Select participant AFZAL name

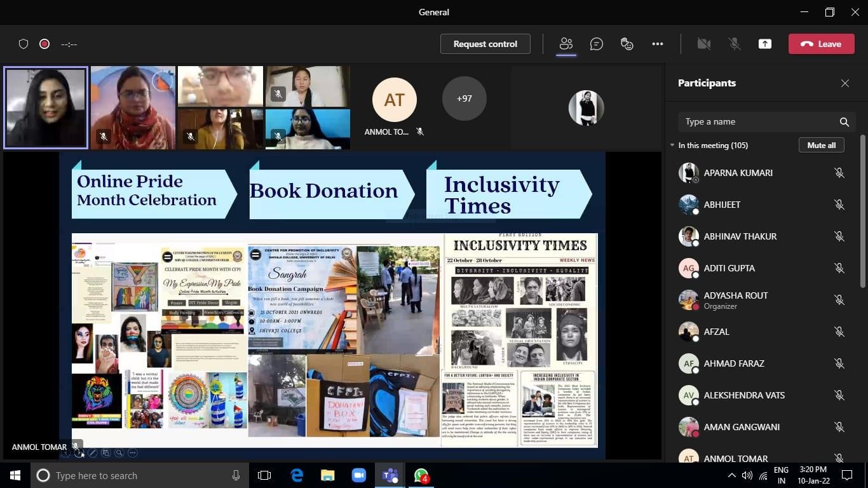click(717, 332)
